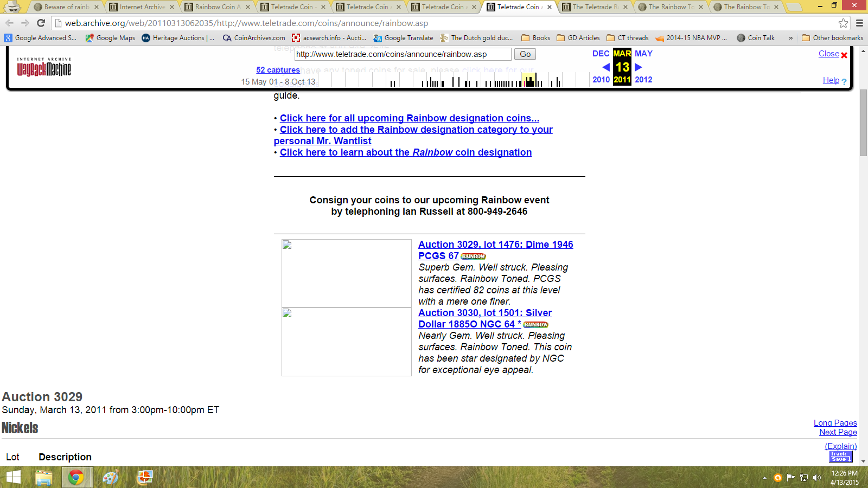Open Chrome from the Windows taskbar
This screenshot has height=488, width=868.
[x=76, y=477]
